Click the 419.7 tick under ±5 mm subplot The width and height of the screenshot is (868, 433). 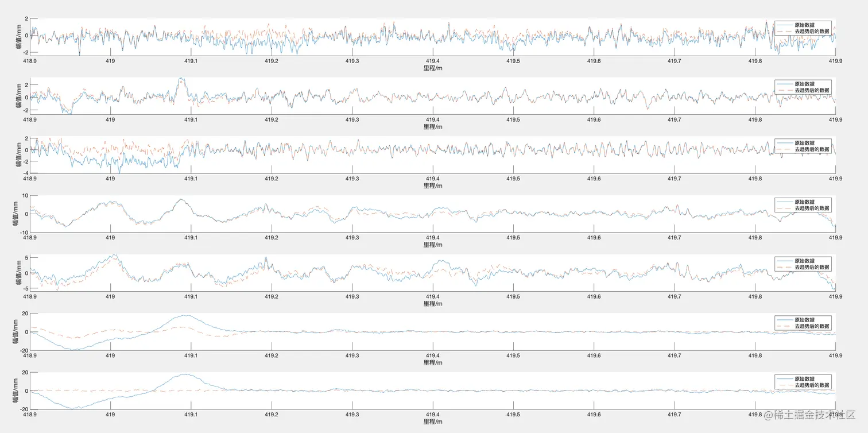(x=675, y=297)
